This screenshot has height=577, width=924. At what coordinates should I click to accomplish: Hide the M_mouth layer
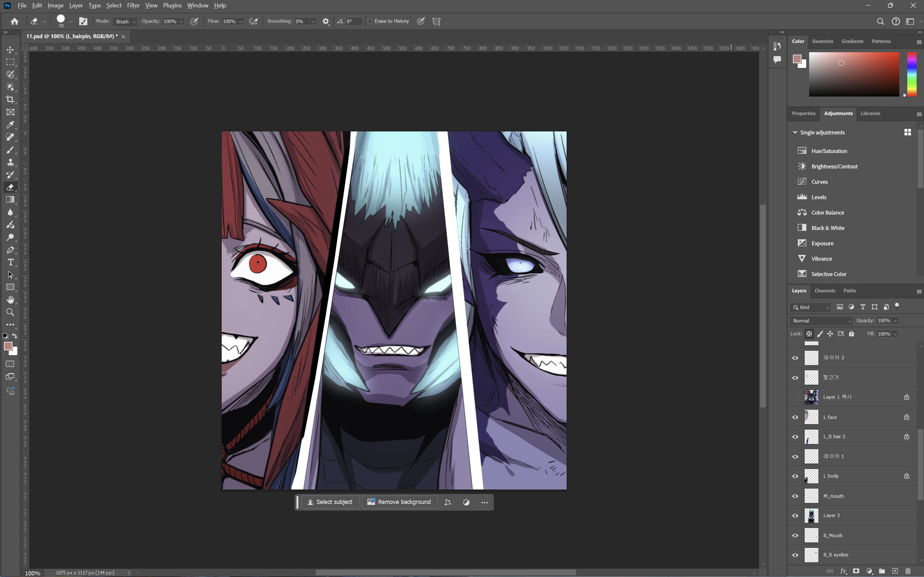click(x=795, y=496)
